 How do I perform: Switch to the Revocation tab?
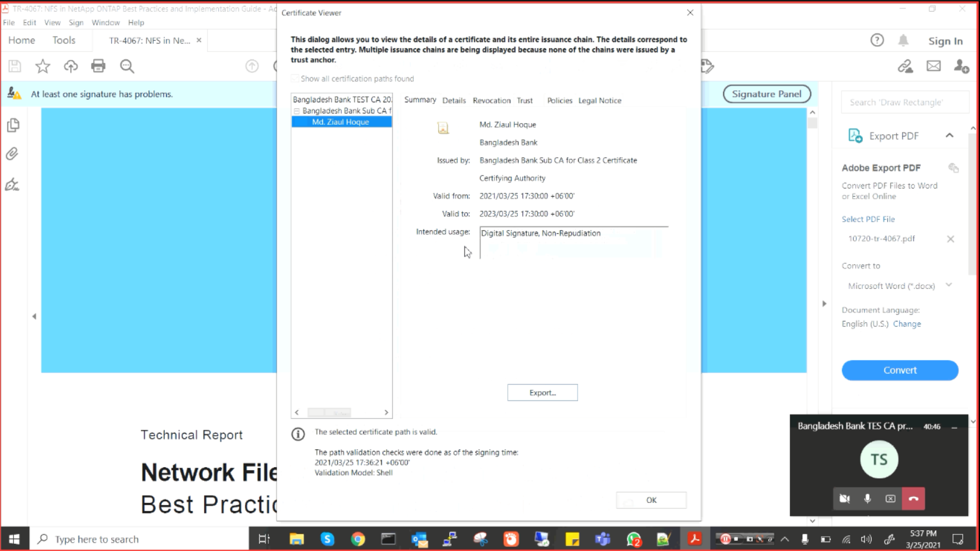(x=491, y=100)
